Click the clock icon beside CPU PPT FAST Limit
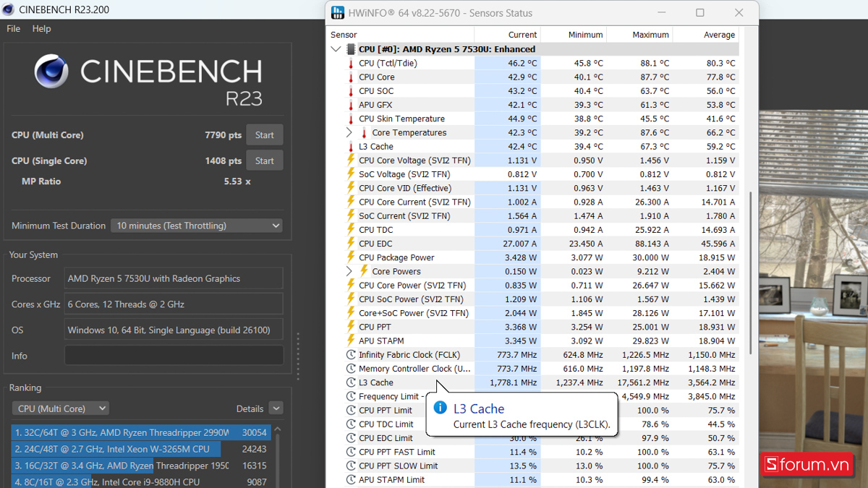The image size is (868, 488). pos(351,452)
